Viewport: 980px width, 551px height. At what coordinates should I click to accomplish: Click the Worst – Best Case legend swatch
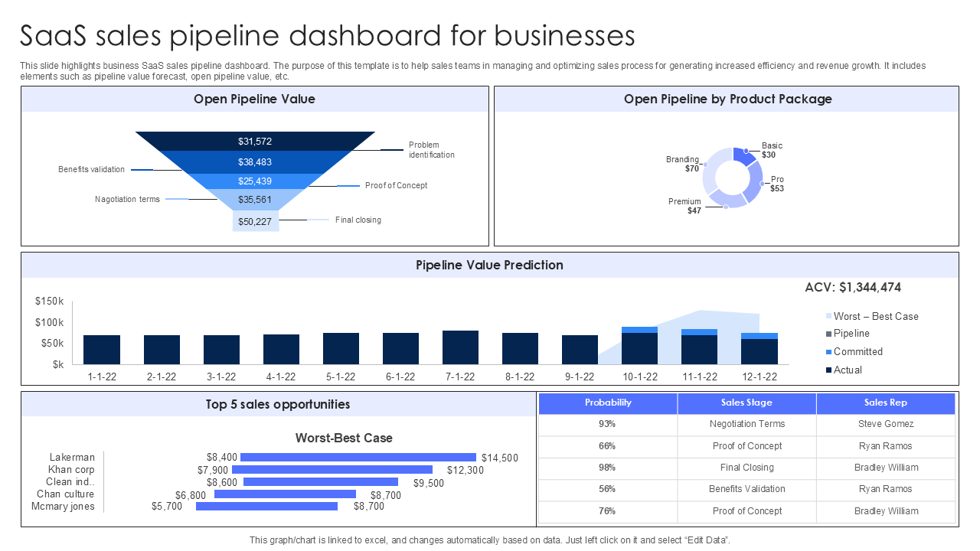coord(828,316)
